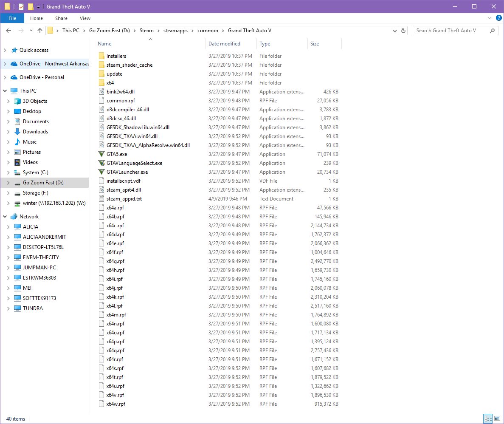Sort files by Date modified column
The width and height of the screenshot is (504, 424).
point(224,44)
